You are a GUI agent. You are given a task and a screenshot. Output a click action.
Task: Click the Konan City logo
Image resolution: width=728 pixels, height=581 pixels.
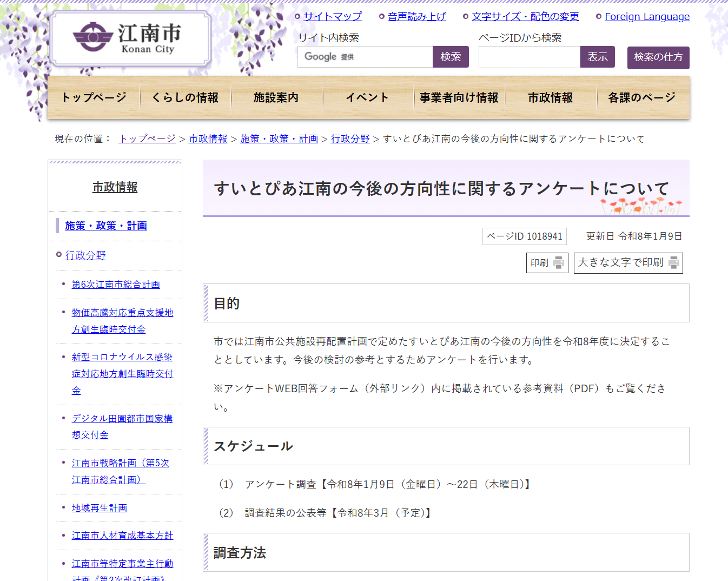tap(130, 38)
